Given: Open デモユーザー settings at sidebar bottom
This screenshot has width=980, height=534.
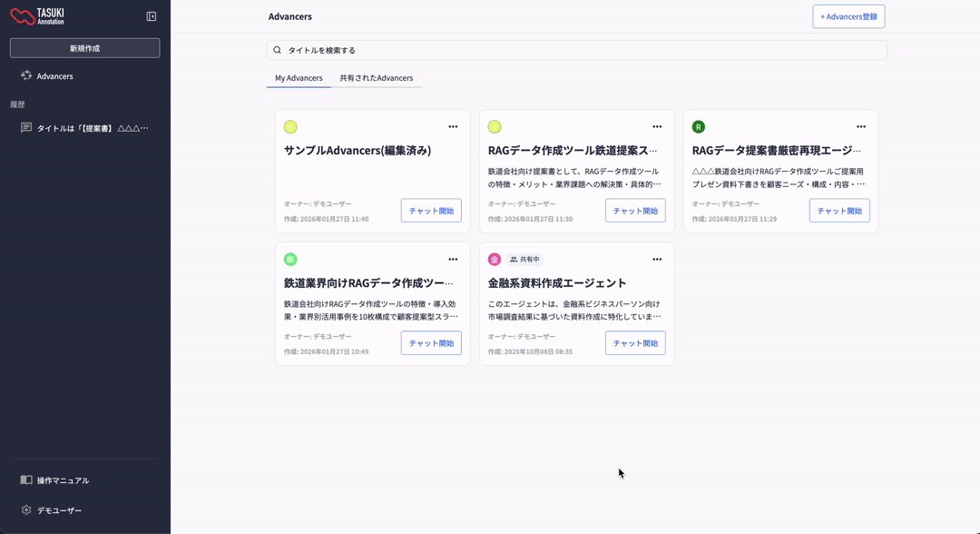Looking at the screenshot, I should pos(59,510).
